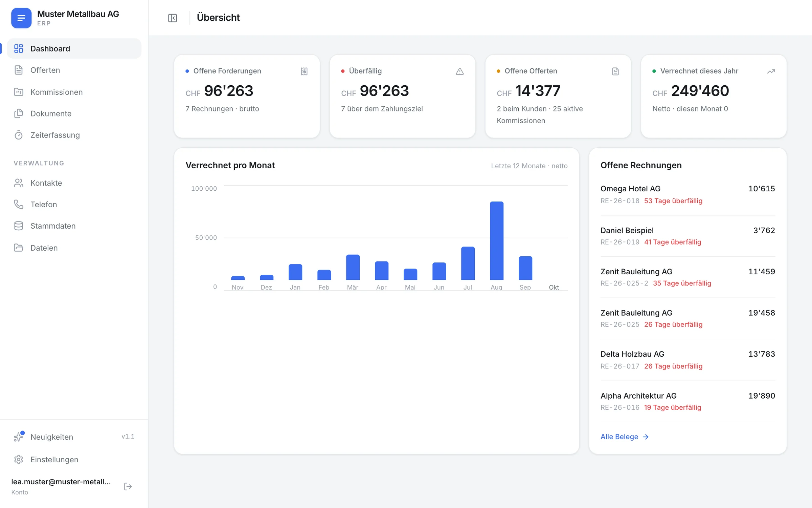This screenshot has width=812, height=508.
Task: Click the CHF 96'263 Offene Forderungen value
Action: (219, 91)
